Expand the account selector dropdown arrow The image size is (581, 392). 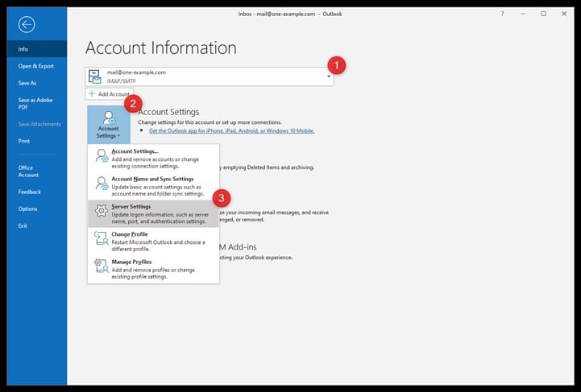[329, 76]
